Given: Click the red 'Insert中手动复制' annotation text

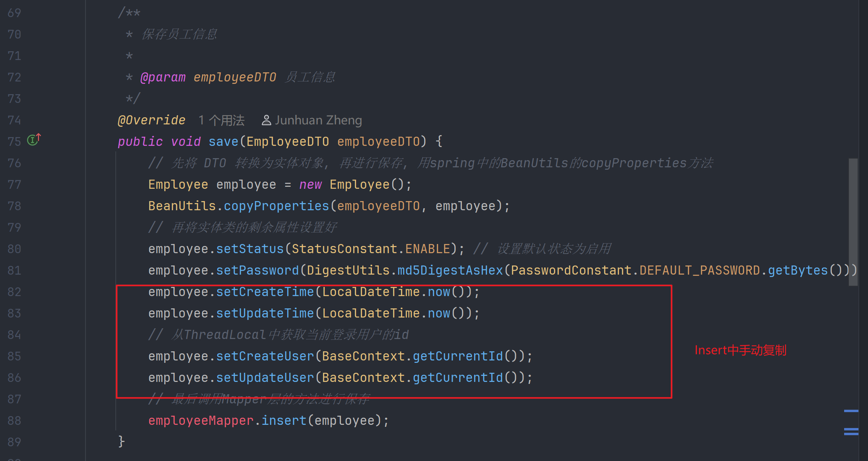Looking at the screenshot, I should pos(740,350).
